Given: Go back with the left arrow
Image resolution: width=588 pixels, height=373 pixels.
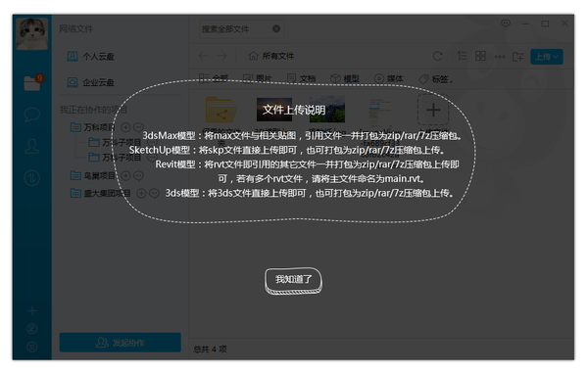Looking at the screenshot, I should click(204, 56).
